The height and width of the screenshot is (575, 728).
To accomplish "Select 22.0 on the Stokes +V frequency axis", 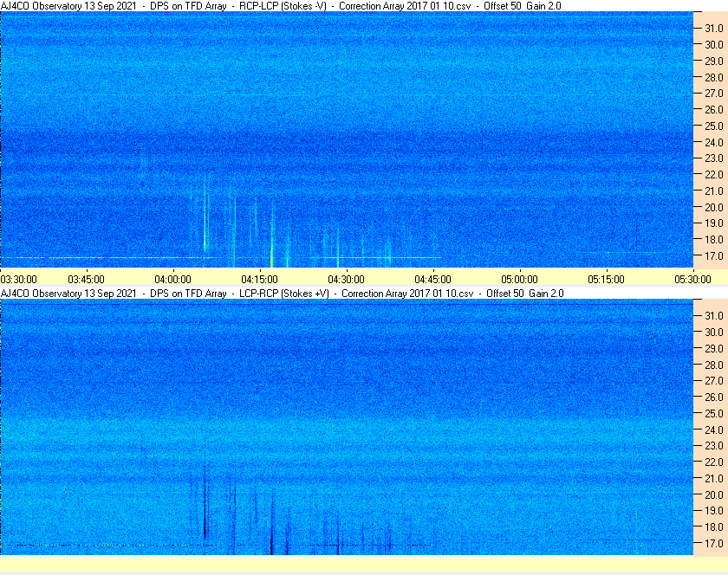I will tap(714, 462).
